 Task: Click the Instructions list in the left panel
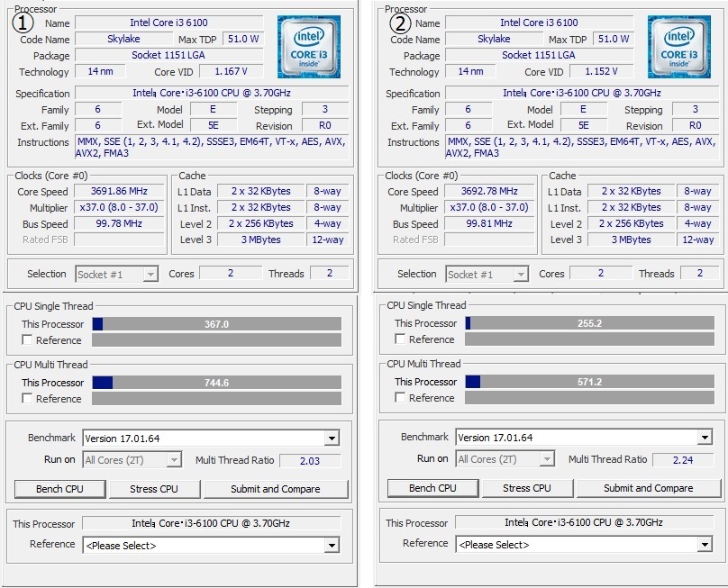click(212, 148)
